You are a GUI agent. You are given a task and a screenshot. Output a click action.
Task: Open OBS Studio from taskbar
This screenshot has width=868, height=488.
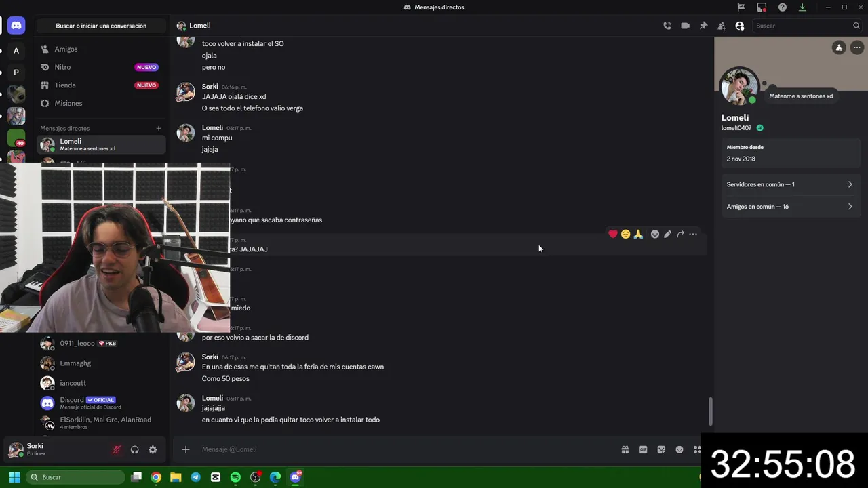256,477
